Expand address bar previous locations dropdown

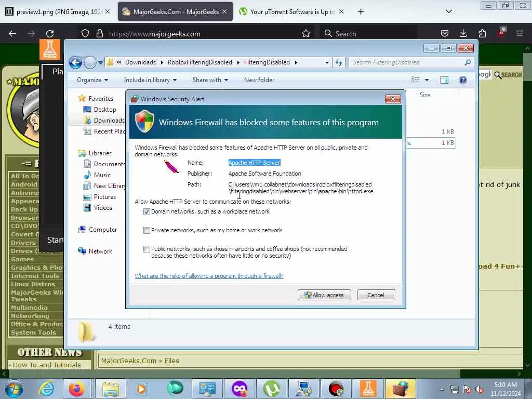pyautogui.click(x=327, y=63)
